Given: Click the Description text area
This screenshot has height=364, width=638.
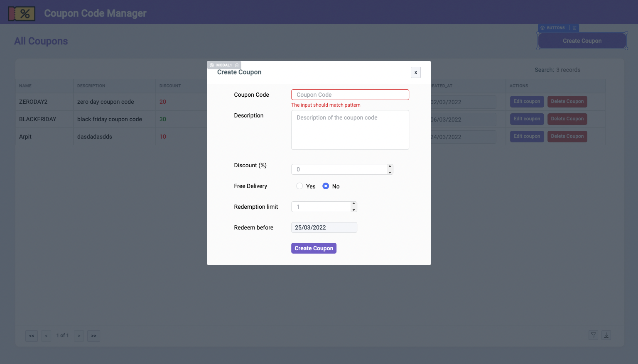Looking at the screenshot, I should pos(350,130).
